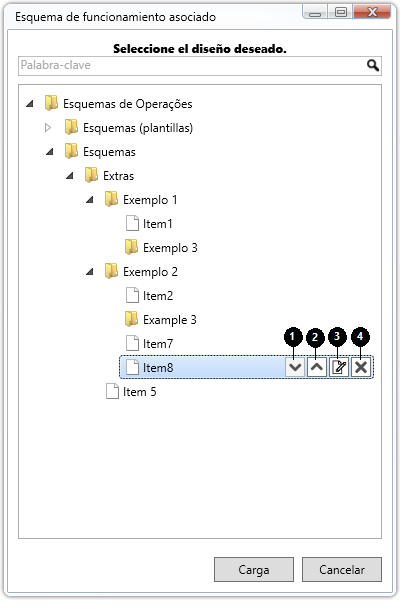Select the Example 3 folder
Viewport: 417px width, 611px height.
161,320
